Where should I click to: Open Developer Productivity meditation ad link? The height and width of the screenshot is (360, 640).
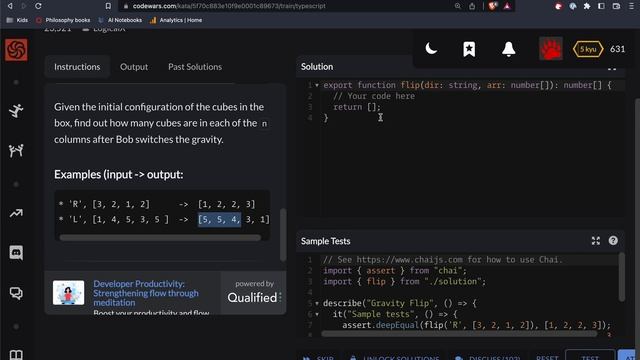click(x=146, y=293)
